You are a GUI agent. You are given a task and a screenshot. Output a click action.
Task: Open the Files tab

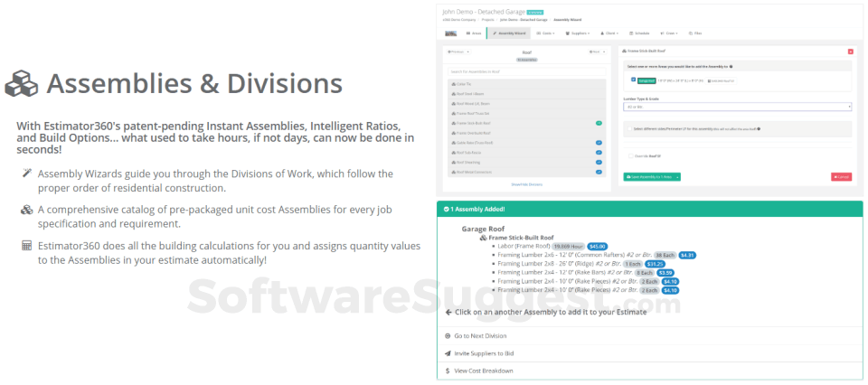(x=695, y=33)
